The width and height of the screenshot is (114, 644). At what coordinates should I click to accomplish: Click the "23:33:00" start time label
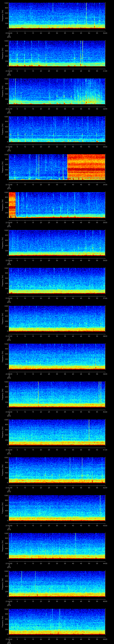tap(9, 185)
